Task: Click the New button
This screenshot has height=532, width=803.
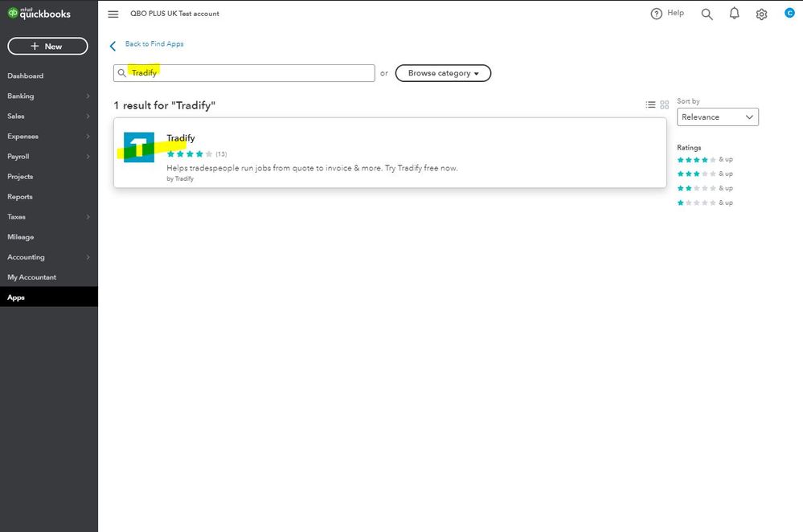Action: point(47,46)
